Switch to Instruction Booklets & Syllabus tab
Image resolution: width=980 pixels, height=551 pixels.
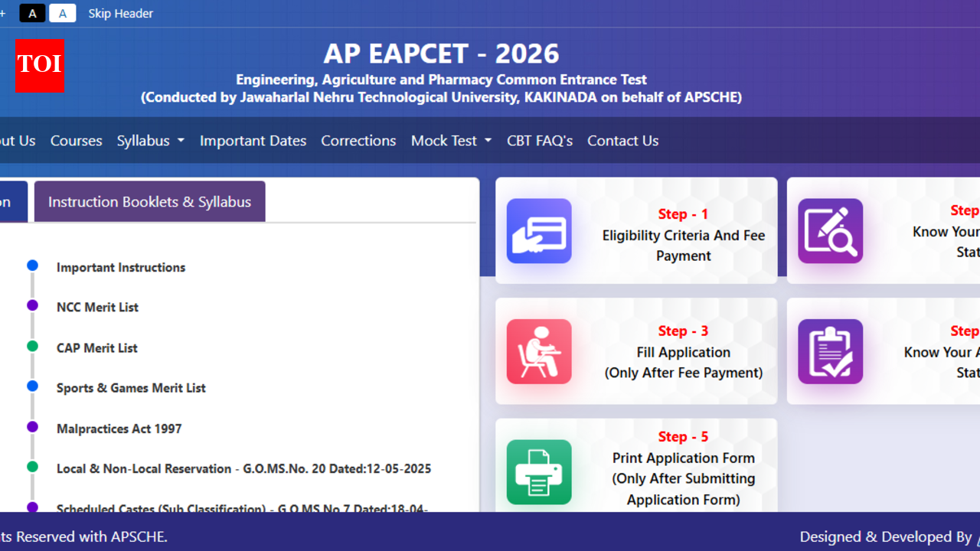click(149, 201)
